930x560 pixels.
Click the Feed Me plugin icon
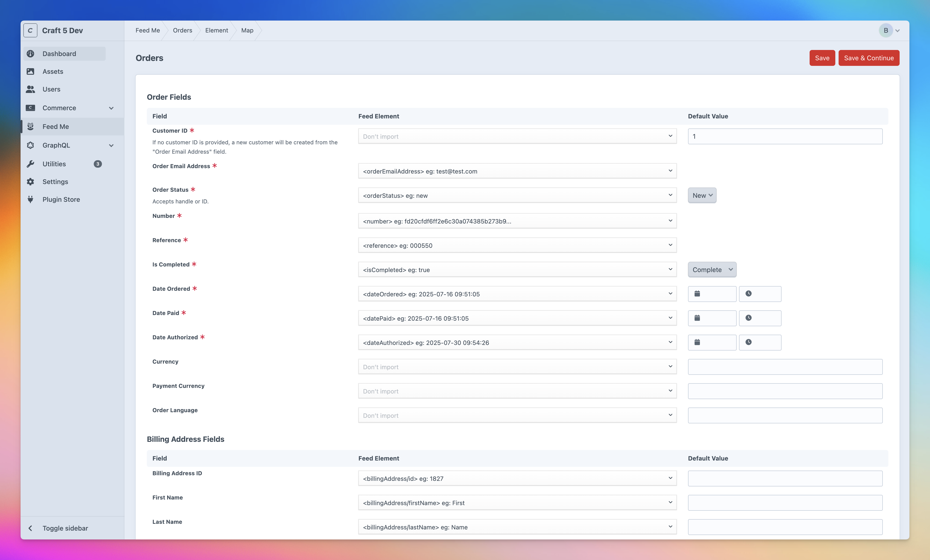[x=31, y=126]
